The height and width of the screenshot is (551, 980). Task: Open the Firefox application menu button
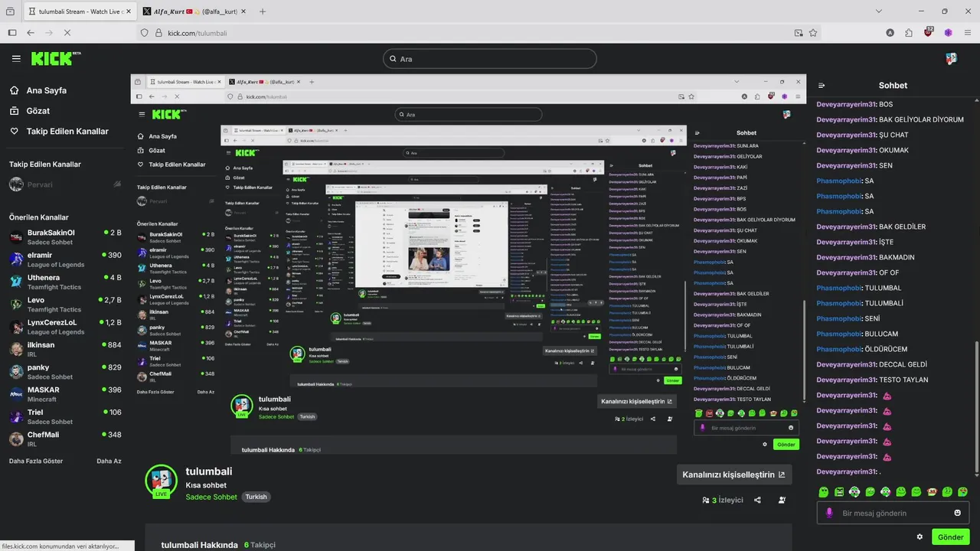(968, 33)
